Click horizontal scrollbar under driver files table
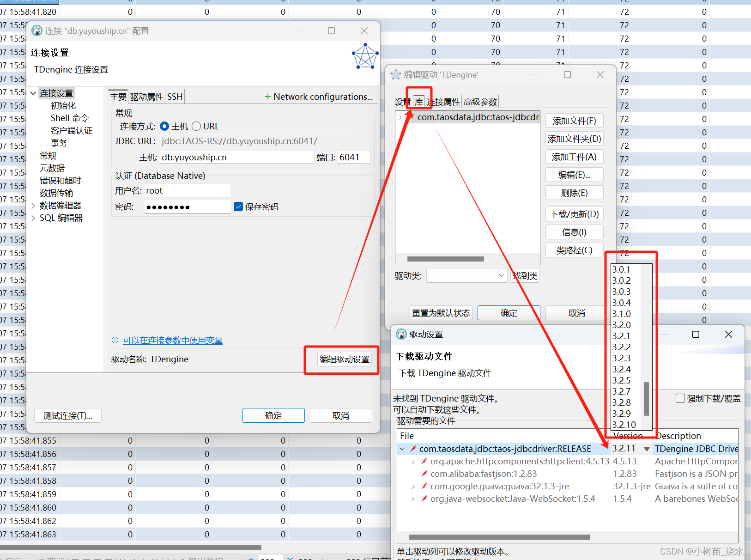Viewport: 751px width, 560px height. (x=500, y=537)
